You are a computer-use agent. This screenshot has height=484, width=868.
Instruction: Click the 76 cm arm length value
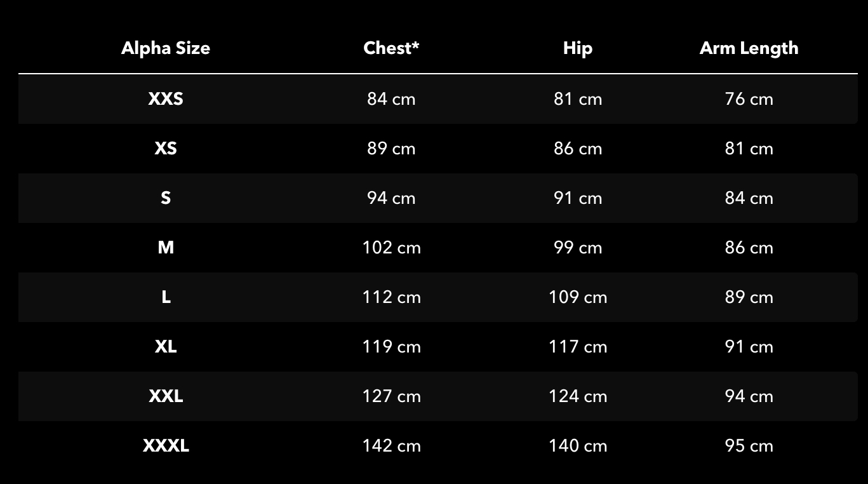coord(749,99)
